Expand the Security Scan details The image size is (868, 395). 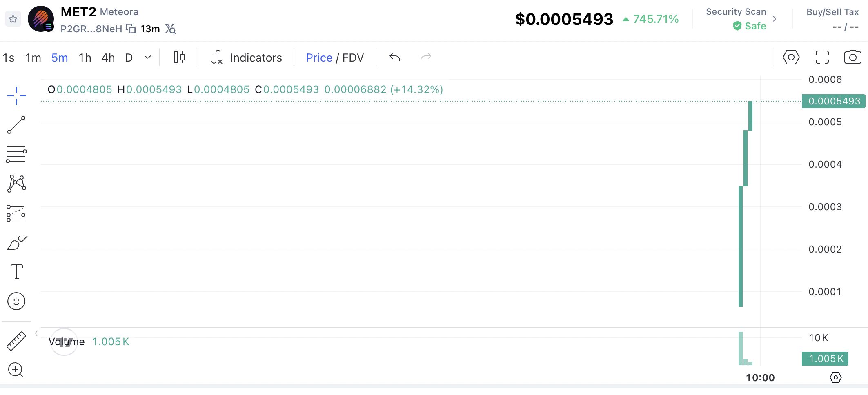[x=774, y=18]
